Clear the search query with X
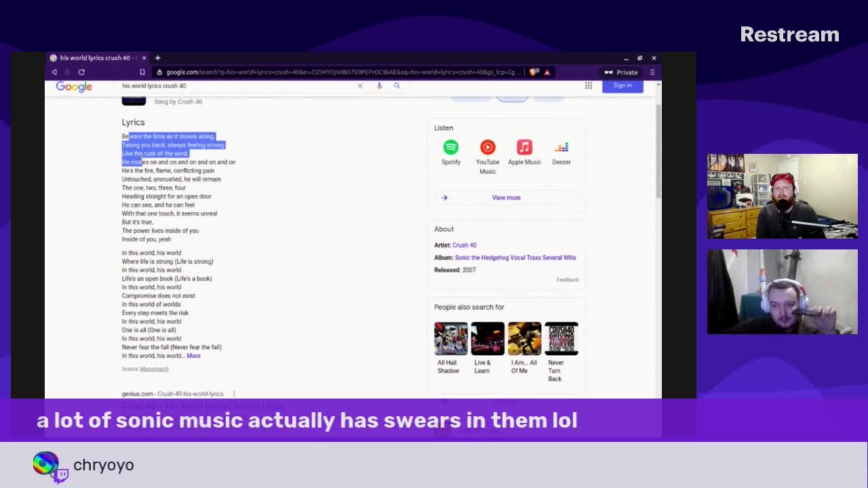 [x=360, y=85]
